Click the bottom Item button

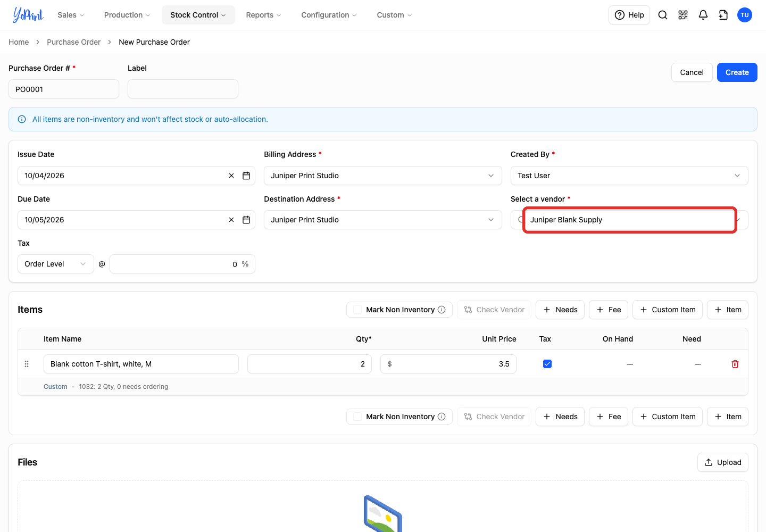728,417
